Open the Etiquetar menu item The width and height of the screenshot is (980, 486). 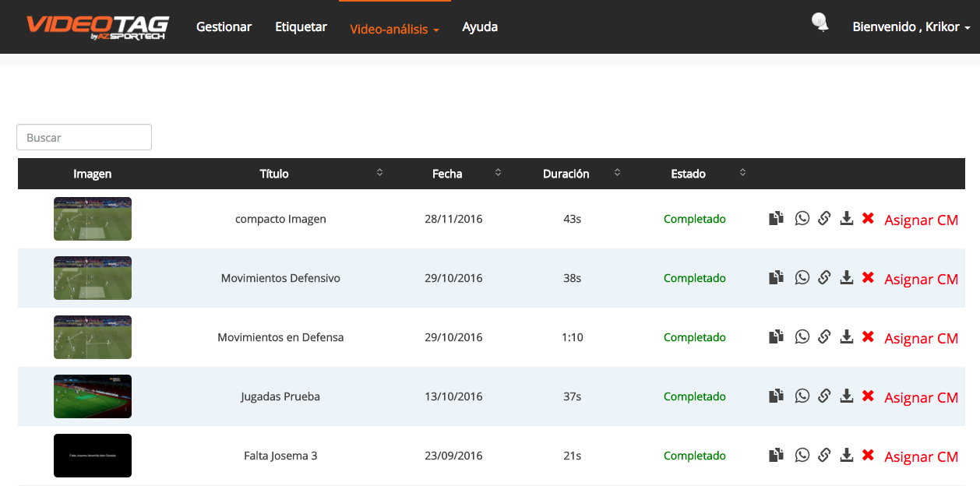[301, 27]
